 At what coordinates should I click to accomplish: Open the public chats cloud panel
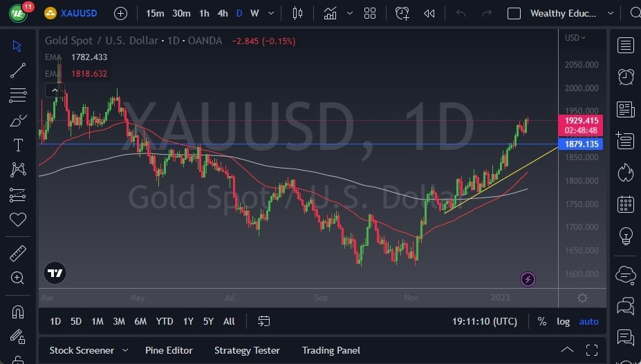click(626, 274)
